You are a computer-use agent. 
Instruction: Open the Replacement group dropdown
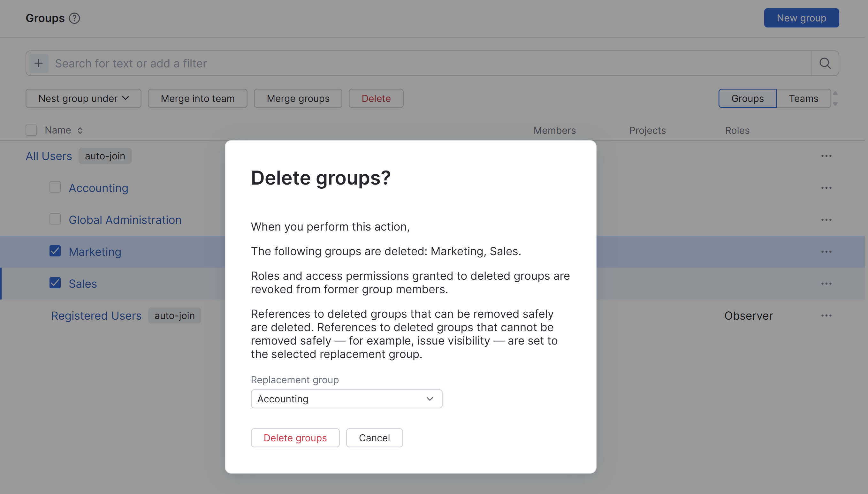point(346,399)
